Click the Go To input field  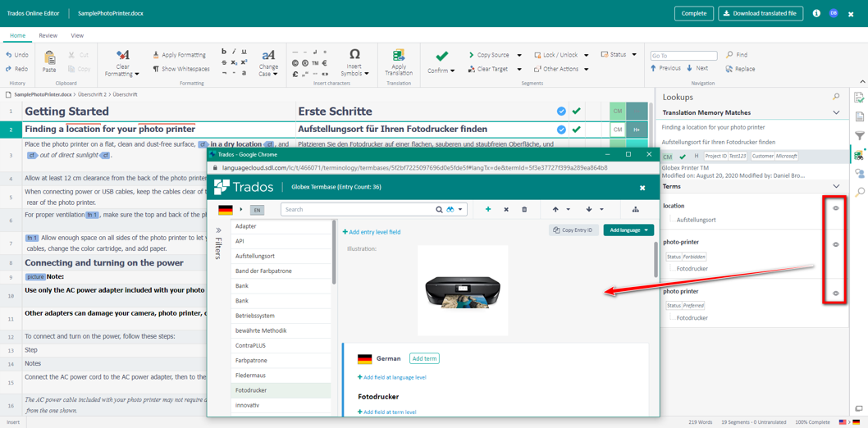tap(683, 55)
